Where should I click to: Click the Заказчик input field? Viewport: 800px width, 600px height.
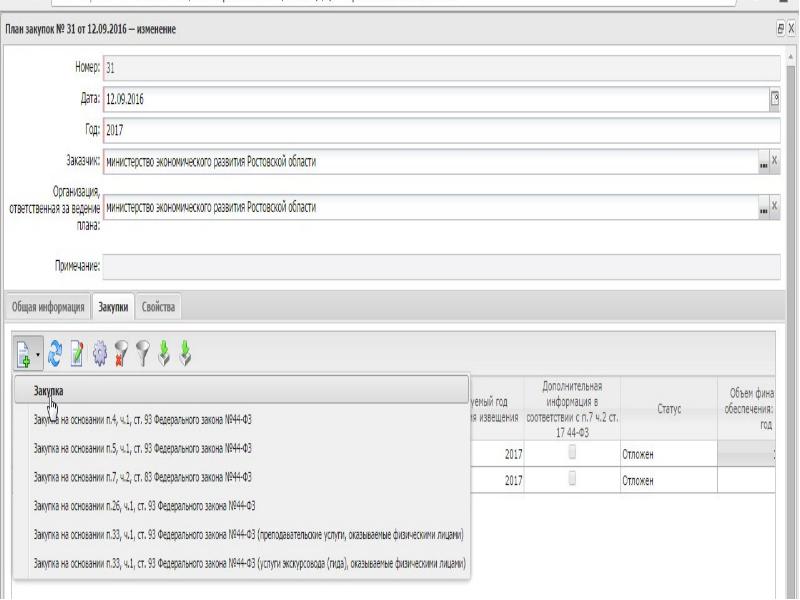pyautogui.click(x=431, y=162)
